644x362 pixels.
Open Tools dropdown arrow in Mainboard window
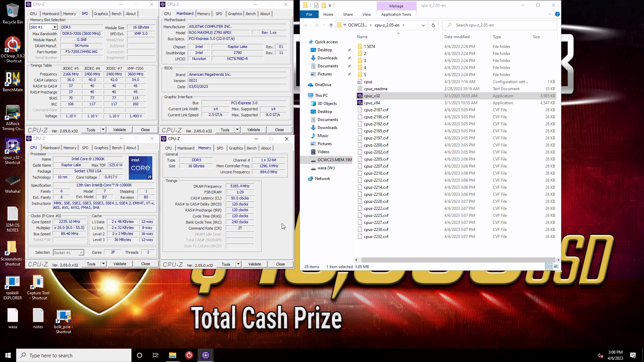(237, 130)
